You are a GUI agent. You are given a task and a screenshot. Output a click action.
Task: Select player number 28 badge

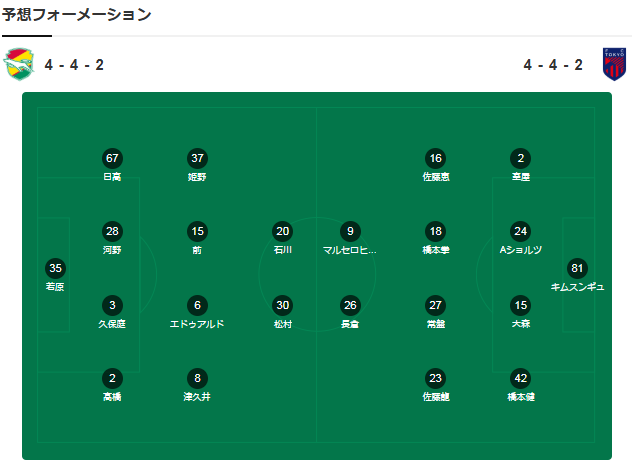pyautogui.click(x=112, y=231)
